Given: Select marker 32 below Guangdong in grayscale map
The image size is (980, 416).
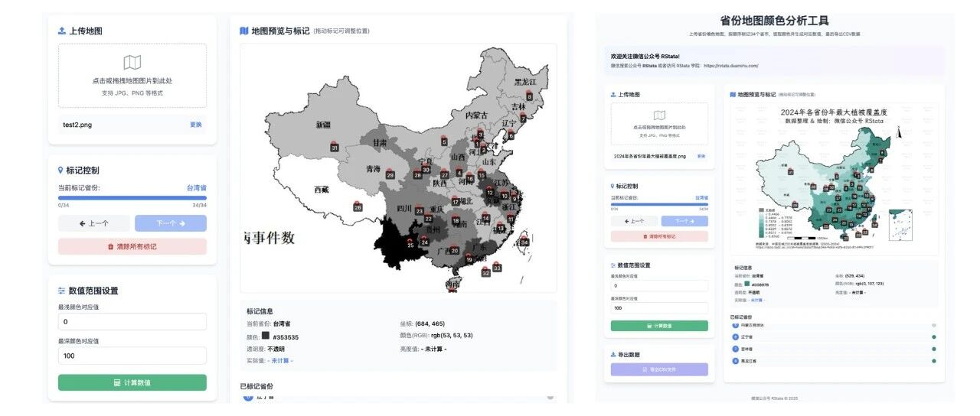Looking at the screenshot, I should click(x=485, y=271).
